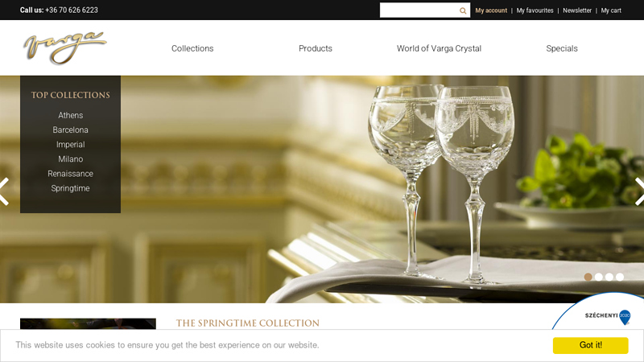Click the search magnifier icon
This screenshot has width=644, height=362.
(462, 10)
